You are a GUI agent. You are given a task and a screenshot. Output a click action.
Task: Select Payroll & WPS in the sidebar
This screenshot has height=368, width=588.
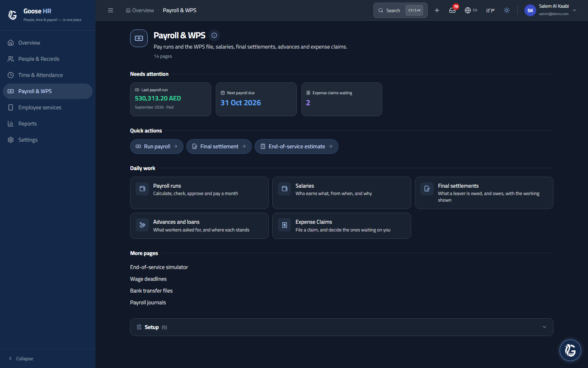point(48,91)
